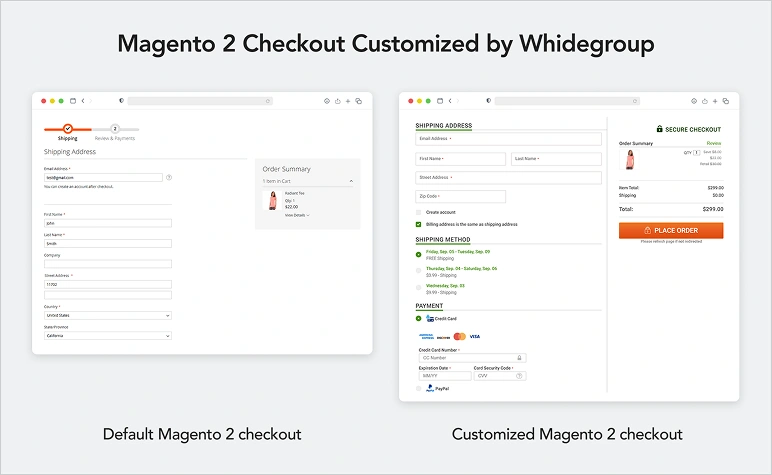Click the First Name field containing John
The image size is (772, 475).
click(x=108, y=223)
